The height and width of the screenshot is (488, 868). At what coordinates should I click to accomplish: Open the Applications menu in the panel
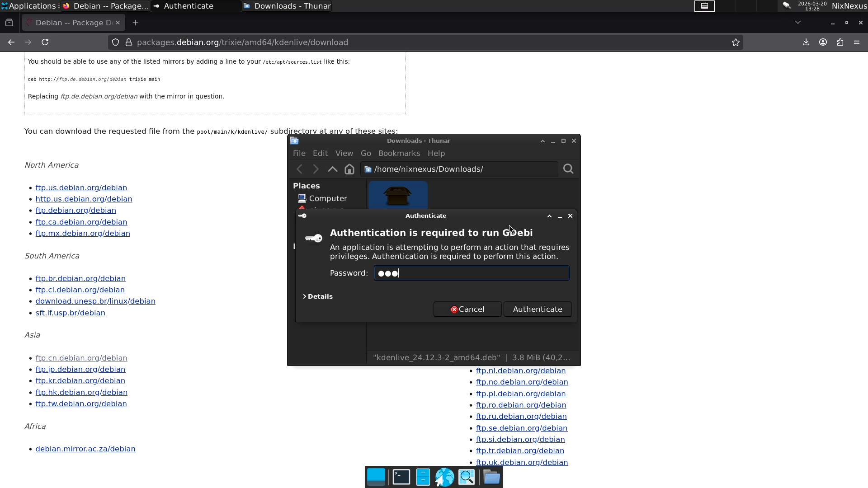click(28, 6)
